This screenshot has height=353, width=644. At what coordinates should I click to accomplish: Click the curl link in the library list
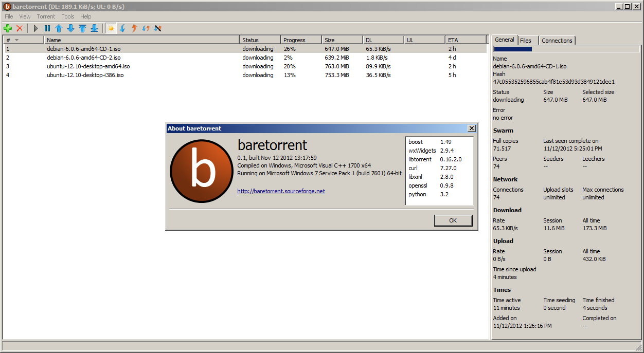(x=413, y=168)
